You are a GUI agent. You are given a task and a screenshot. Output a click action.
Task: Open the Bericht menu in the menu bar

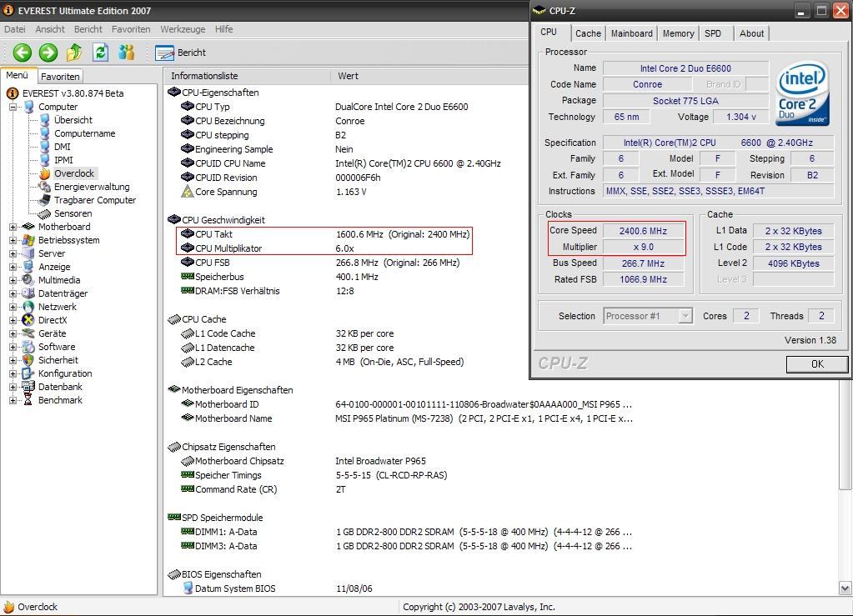pos(88,29)
